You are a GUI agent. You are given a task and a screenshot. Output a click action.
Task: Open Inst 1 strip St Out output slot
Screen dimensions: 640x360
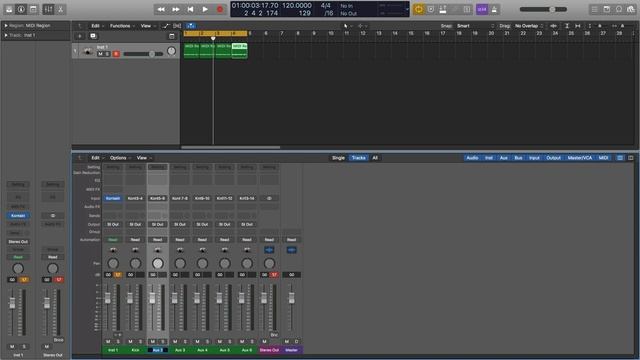(x=113, y=224)
